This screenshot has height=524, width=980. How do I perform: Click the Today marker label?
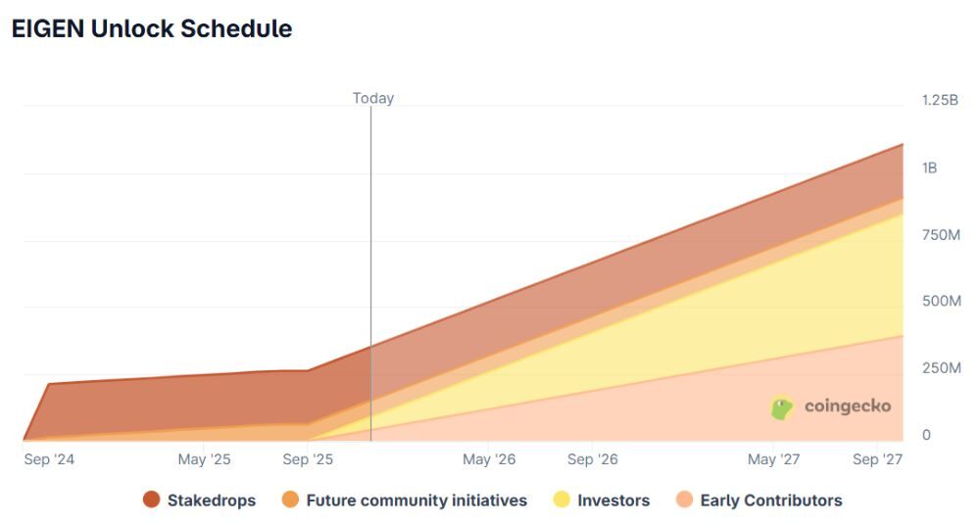tap(373, 98)
